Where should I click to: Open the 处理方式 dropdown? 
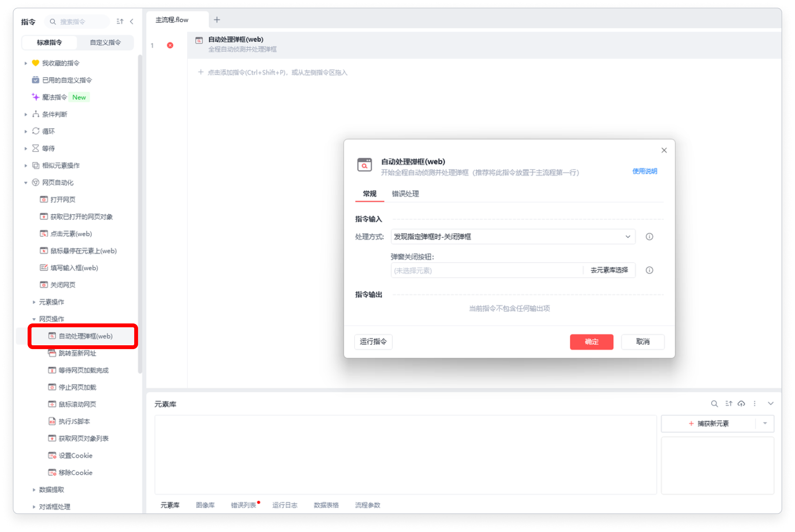pyautogui.click(x=512, y=237)
